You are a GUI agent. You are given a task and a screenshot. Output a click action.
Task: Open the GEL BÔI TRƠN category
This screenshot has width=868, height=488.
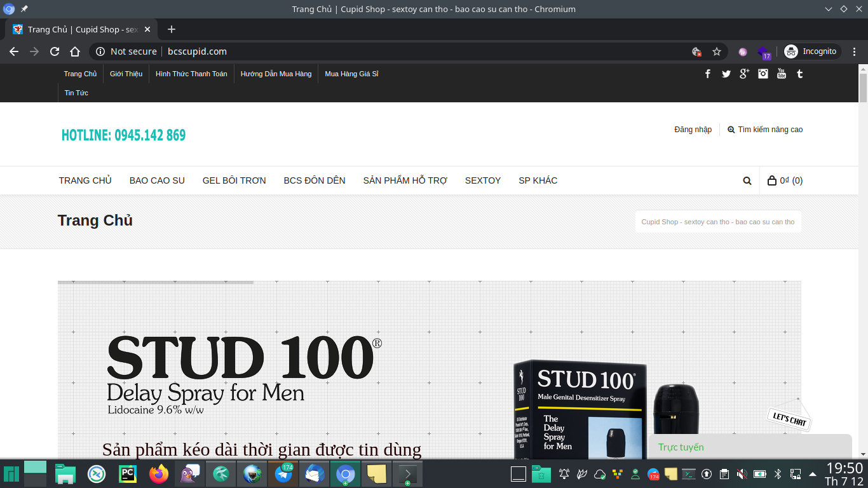tap(234, 180)
